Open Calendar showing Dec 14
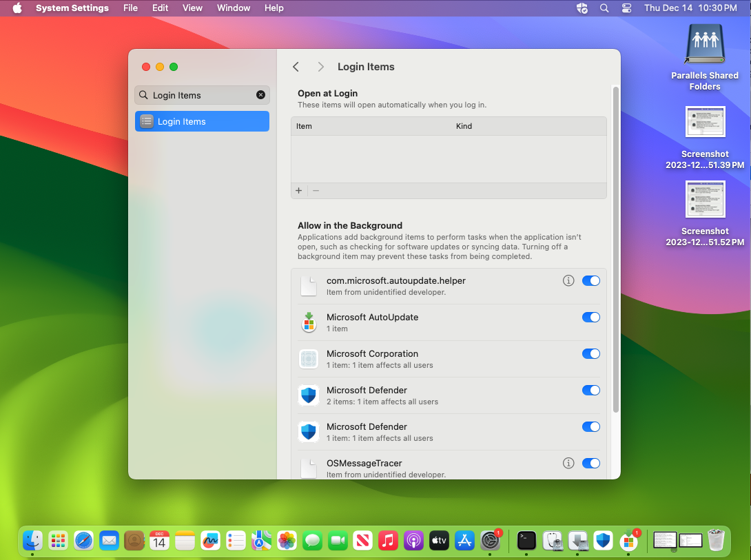This screenshot has width=751, height=560. (x=159, y=541)
